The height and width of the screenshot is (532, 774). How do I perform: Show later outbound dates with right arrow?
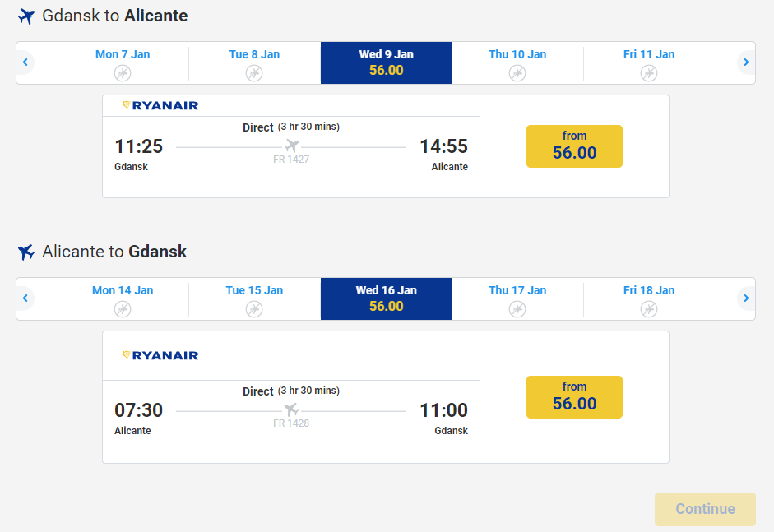(x=746, y=62)
